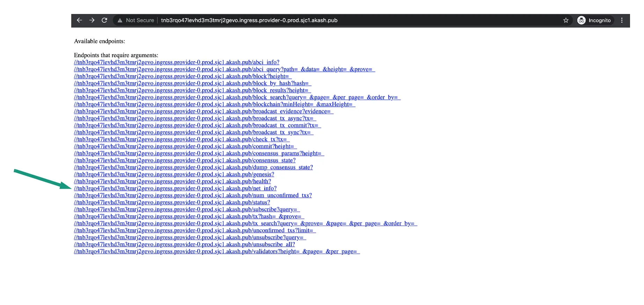This screenshot has height=305, width=644.
Task: Open the health endpoint link
Action: (x=172, y=181)
